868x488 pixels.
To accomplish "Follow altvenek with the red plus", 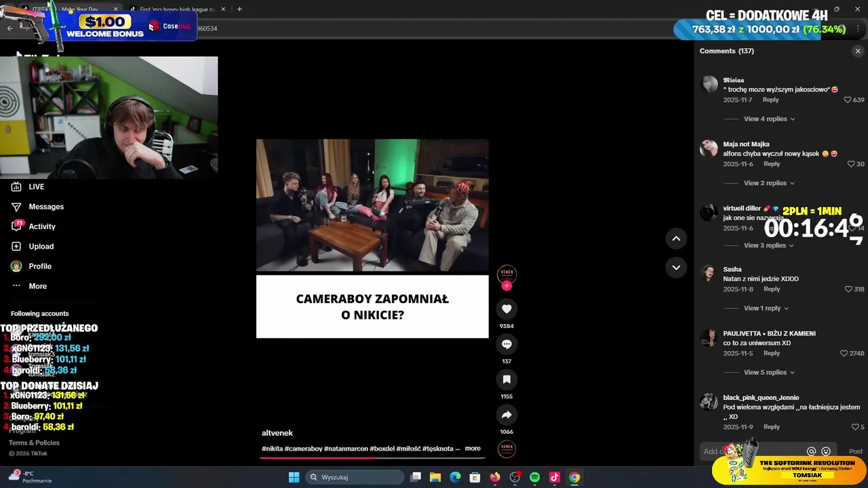I will [507, 285].
